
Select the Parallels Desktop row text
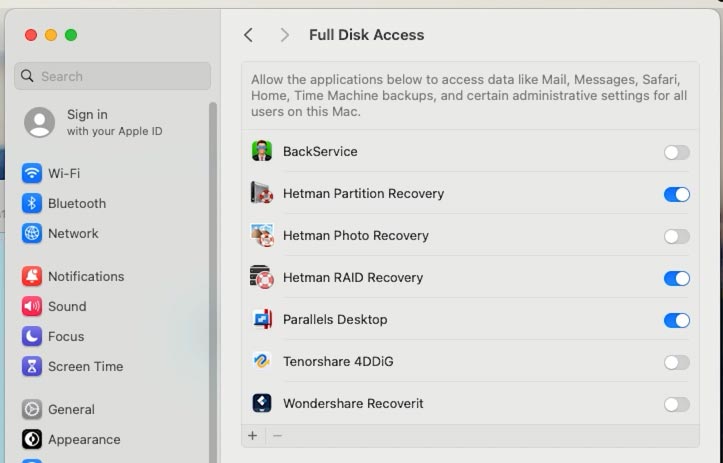tap(335, 319)
